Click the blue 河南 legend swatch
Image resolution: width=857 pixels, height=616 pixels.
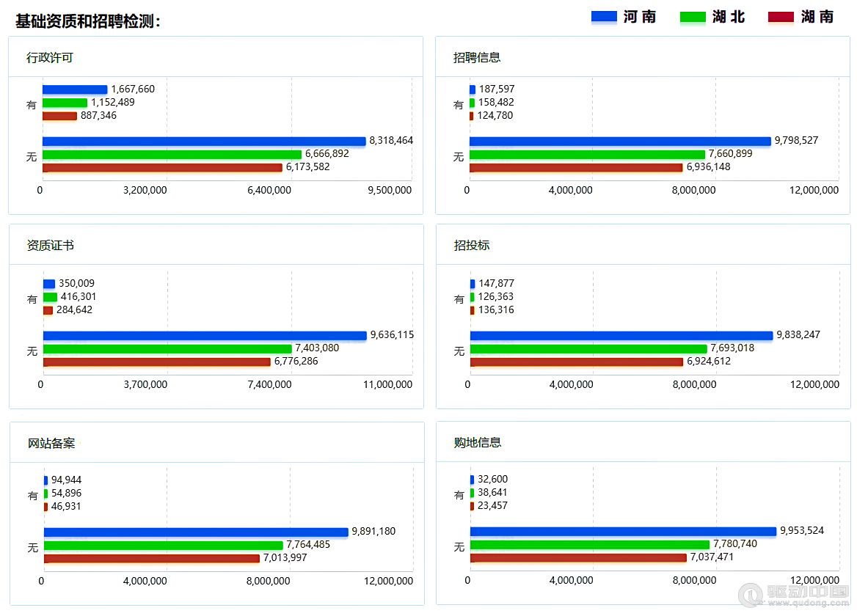(x=604, y=17)
